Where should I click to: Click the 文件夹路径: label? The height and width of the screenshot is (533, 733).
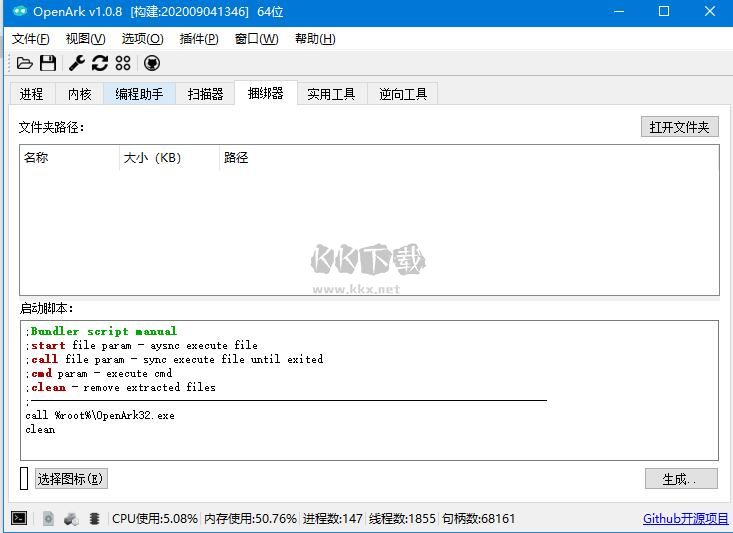click(51, 127)
